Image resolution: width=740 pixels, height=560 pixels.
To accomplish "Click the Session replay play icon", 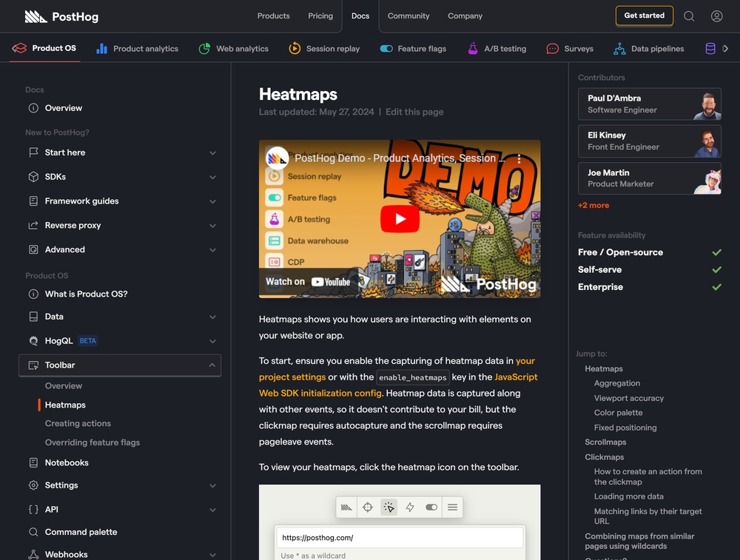I will tap(295, 49).
